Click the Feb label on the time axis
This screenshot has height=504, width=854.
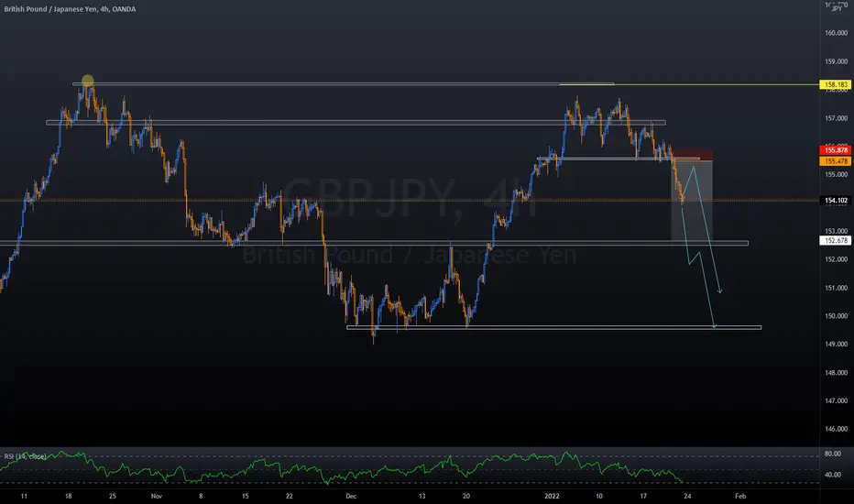coord(740,497)
